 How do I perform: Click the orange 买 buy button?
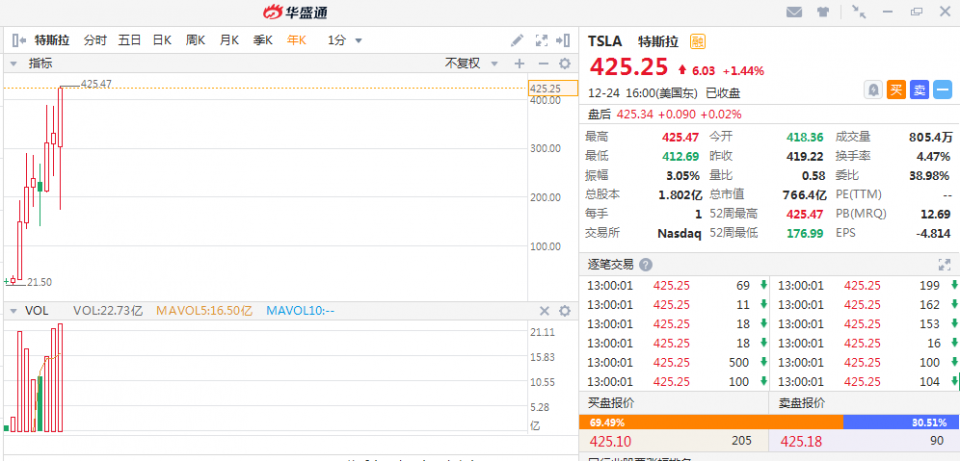coord(896,90)
